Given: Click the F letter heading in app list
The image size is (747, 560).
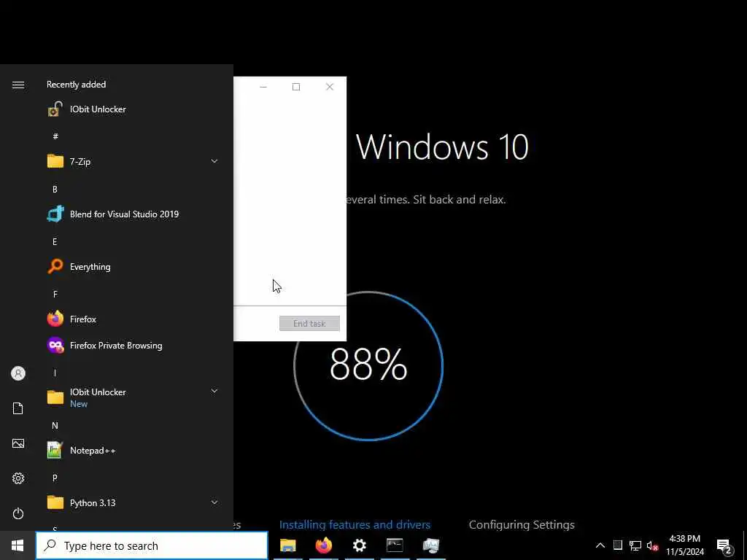Looking at the screenshot, I should [55, 295].
